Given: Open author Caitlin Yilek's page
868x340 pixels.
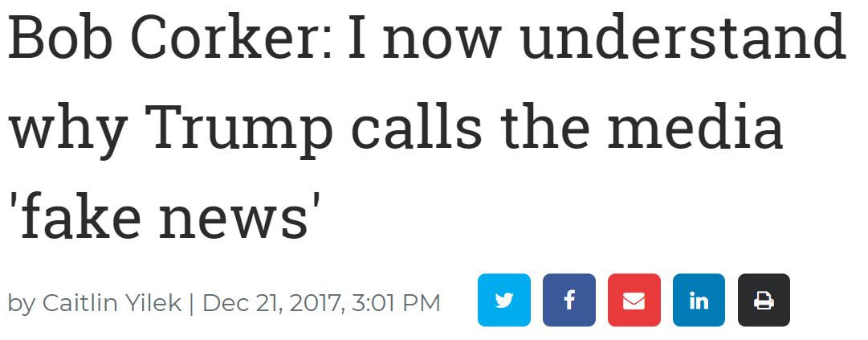Looking at the screenshot, I should pyautogui.click(x=112, y=304).
